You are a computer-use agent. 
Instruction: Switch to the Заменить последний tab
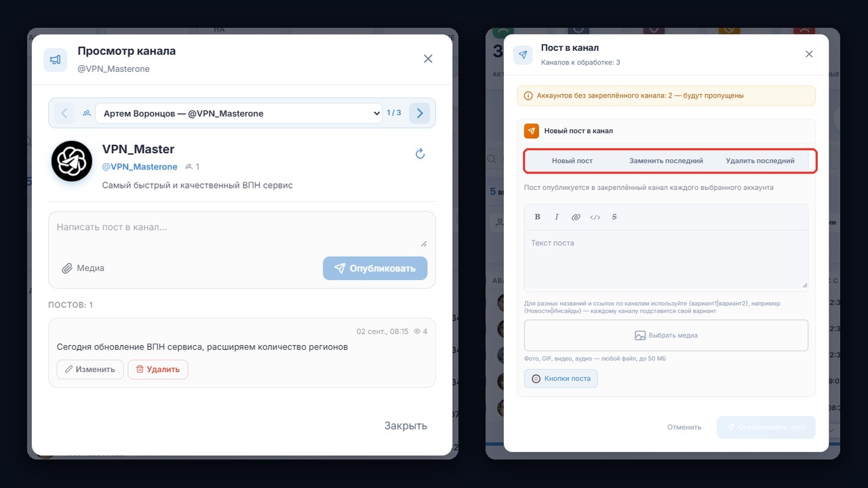pos(666,161)
